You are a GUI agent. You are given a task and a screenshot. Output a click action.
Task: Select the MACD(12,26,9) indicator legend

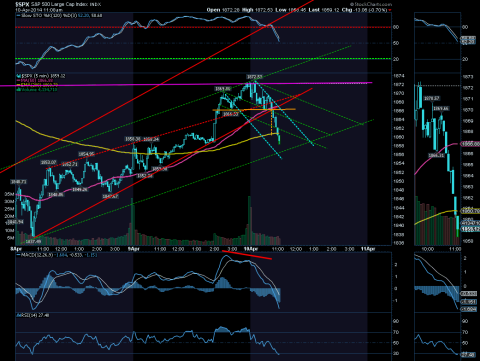coord(57,255)
